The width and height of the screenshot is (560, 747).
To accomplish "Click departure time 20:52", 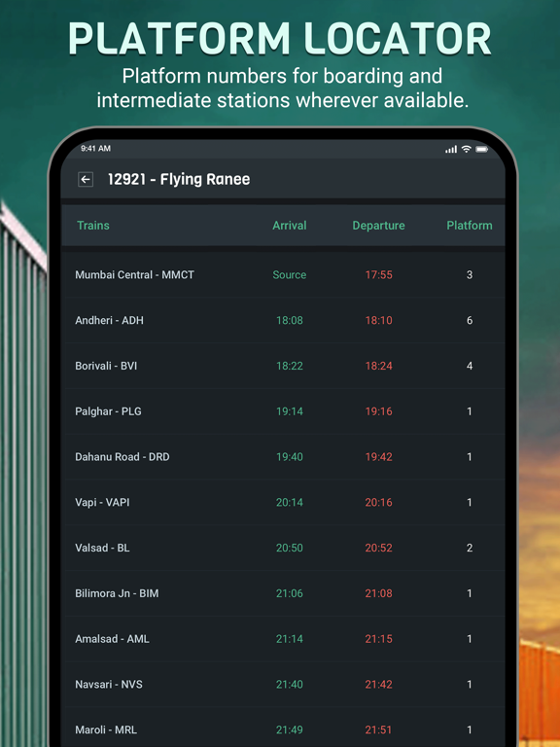I will [x=378, y=548].
